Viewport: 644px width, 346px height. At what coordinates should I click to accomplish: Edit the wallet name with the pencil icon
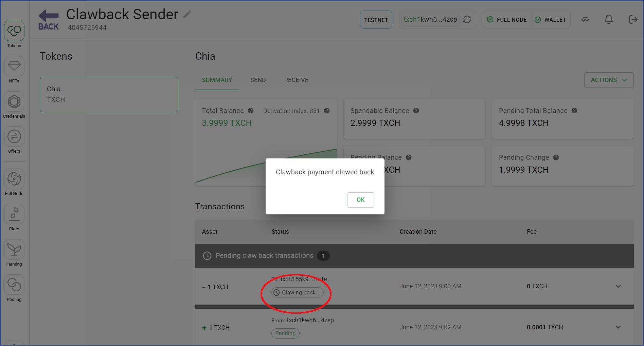[187, 14]
